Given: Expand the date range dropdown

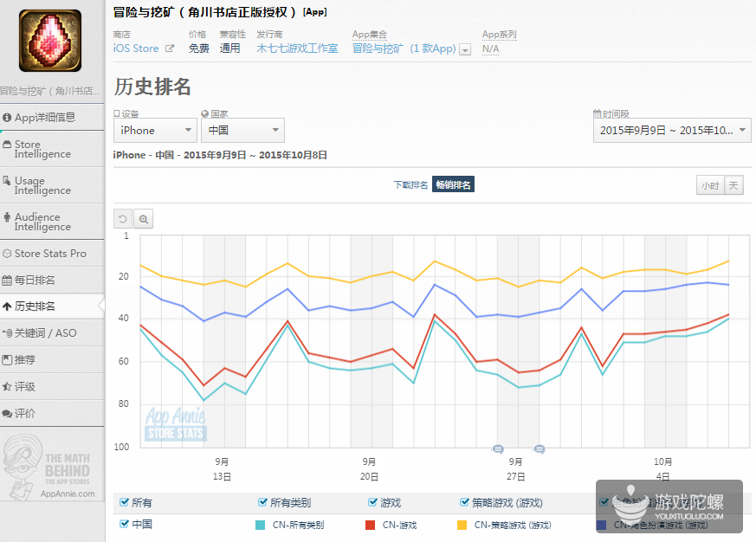Looking at the screenshot, I should tap(672, 131).
